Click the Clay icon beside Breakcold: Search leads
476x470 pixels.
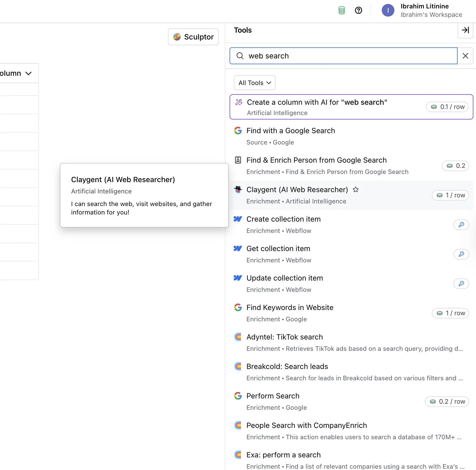coord(238,366)
